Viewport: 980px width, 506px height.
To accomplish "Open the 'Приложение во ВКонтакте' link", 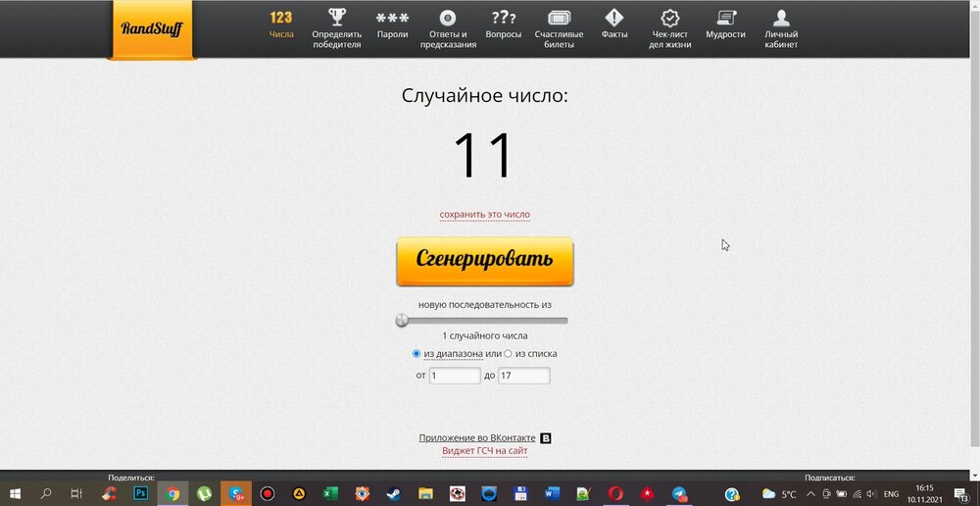I will 477,438.
